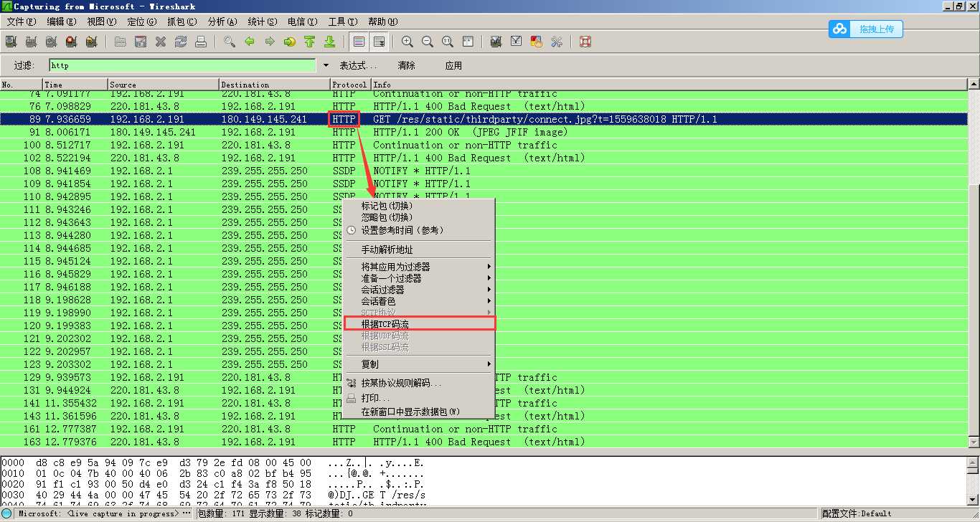The image size is (980, 522).
Task: Open preferences wrench icon
Action: pos(556,42)
